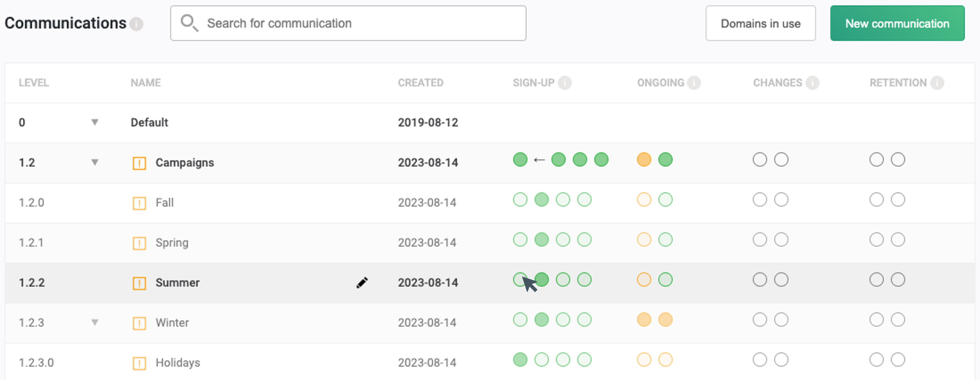980x380 pixels.
Task: Click the second sign-up circle in Fall row
Action: [x=542, y=199]
